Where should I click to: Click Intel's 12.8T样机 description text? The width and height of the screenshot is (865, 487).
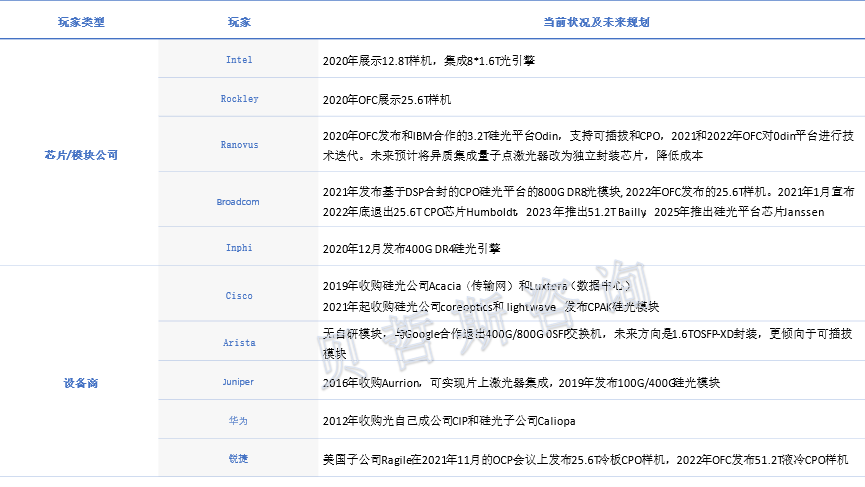click(x=429, y=61)
